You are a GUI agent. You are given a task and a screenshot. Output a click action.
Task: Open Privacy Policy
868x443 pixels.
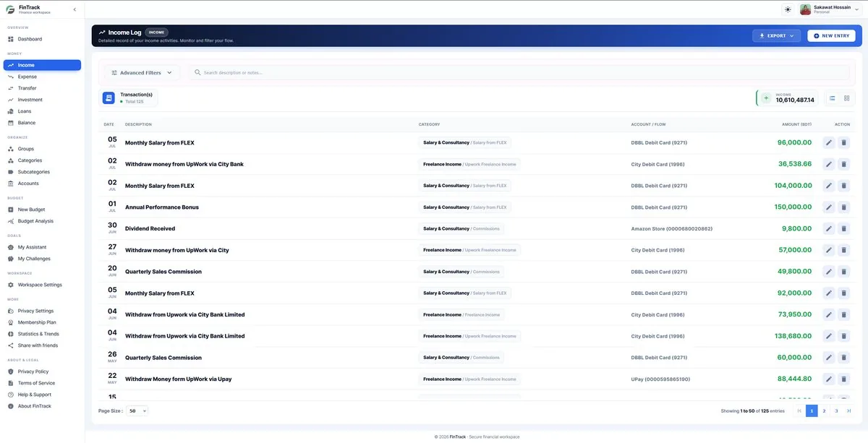pos(42,371)
